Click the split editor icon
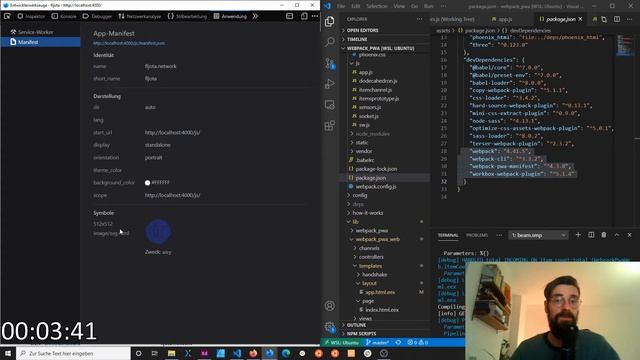 pyautogui.click(x=617, y=19)
